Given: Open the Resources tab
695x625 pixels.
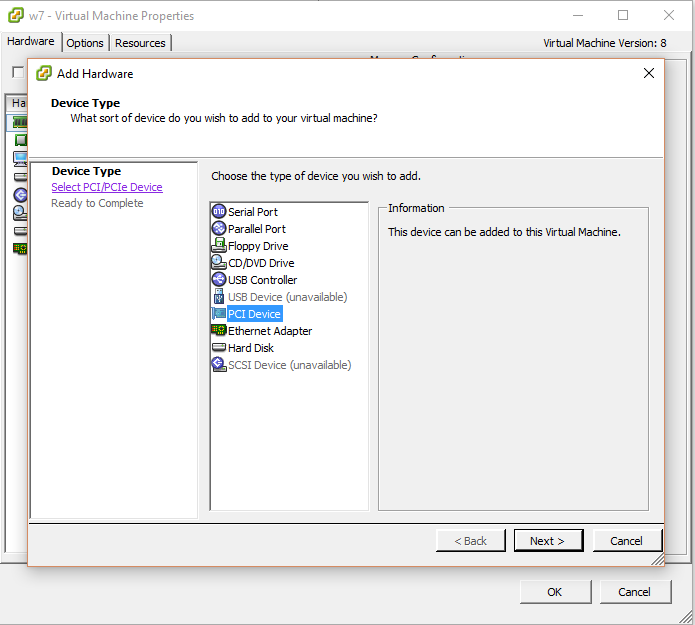Looking at the screenshot, I should point(140,43).
